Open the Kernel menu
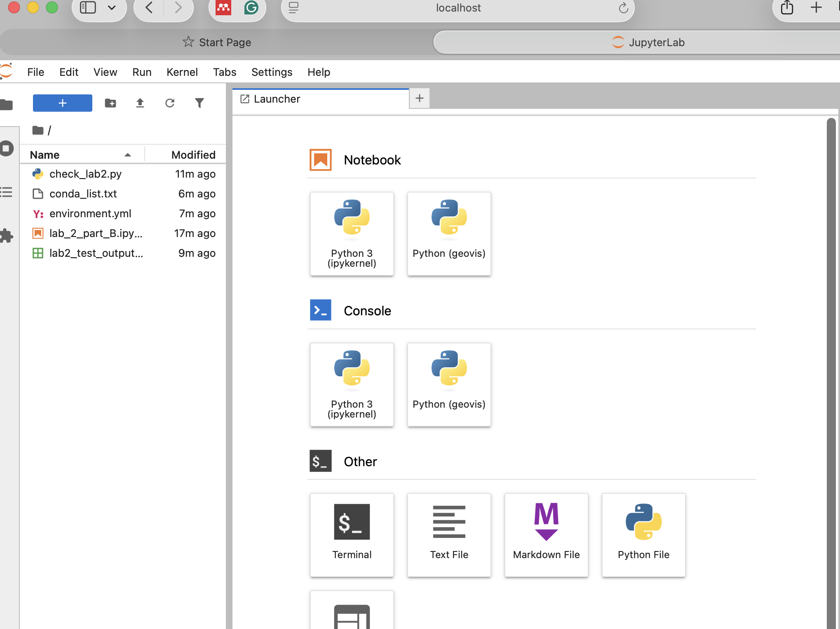The width and height of the screenshot is (840, 629). (182, 72)
